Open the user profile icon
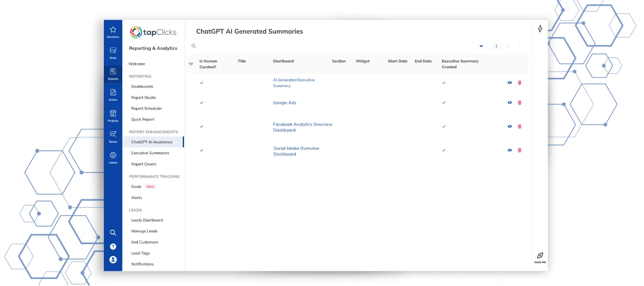The image size is (644, 286). pyautogui.click(x=113, y=260)
